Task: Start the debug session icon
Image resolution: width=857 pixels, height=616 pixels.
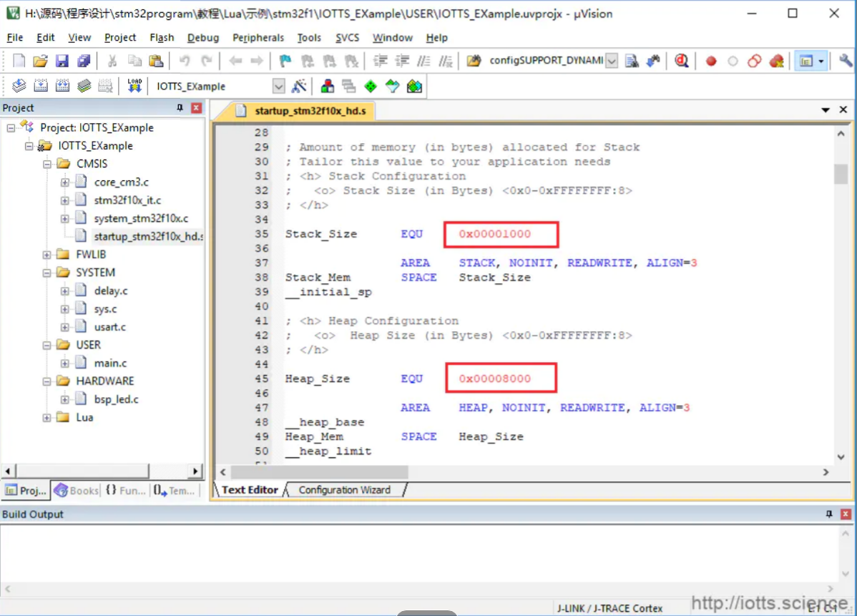Action: point(681,61)
